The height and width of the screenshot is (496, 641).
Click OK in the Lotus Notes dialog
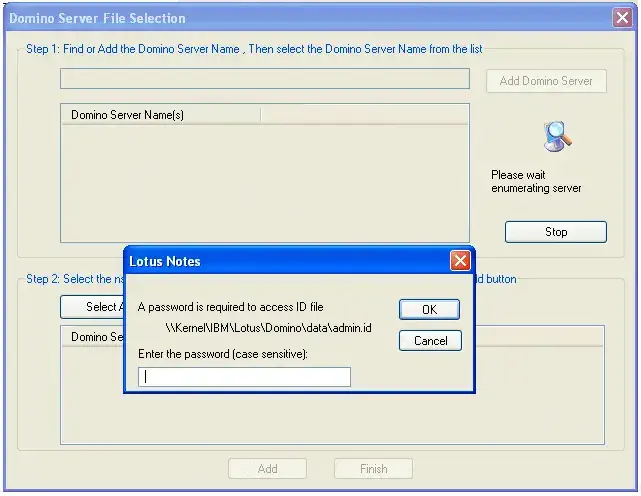(429, 310)
